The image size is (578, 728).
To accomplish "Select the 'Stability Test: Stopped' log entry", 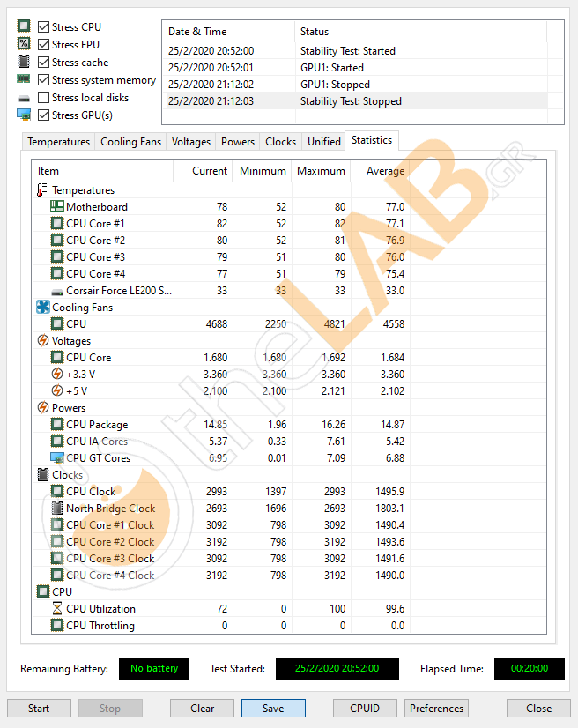I will pos(355,101).
